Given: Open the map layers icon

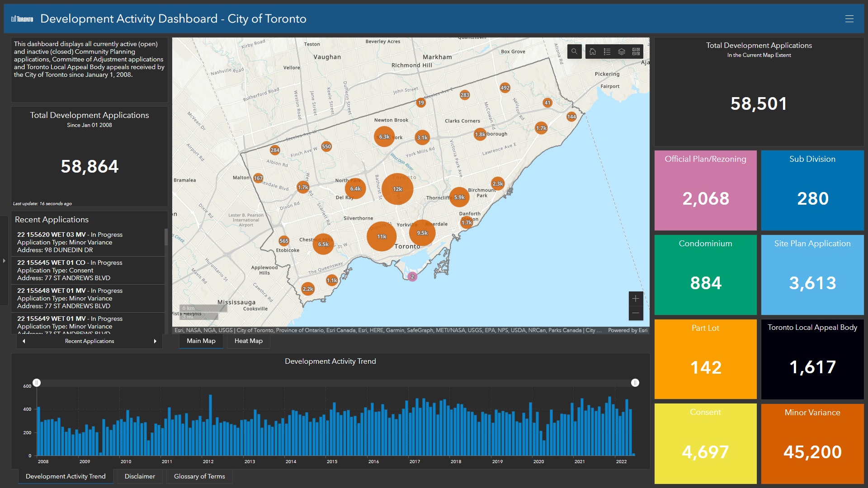Looking at the screenshot, I should [622, 52].
